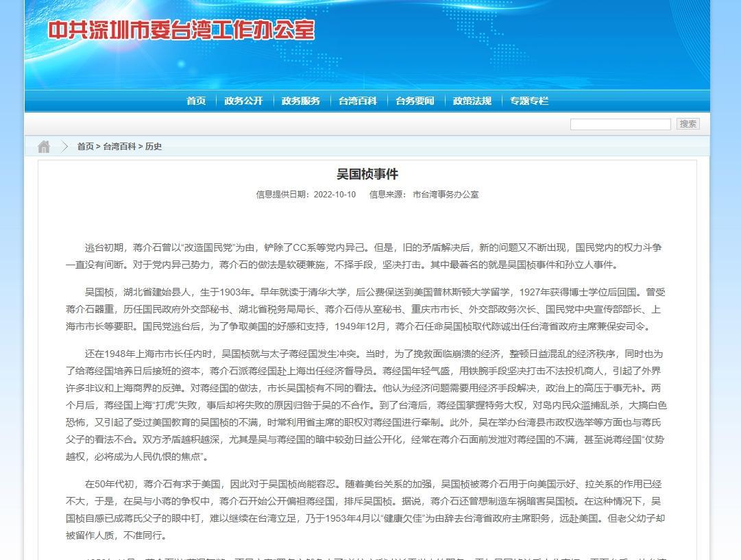Open the 台务要闻 navigation menu item

click(x=415, y=101)
